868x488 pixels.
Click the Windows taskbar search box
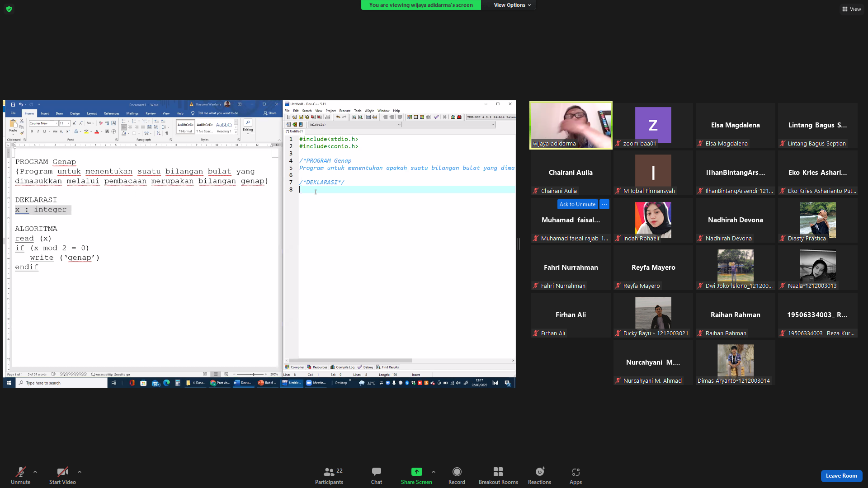pyautogui.click(x=62, y=383)
